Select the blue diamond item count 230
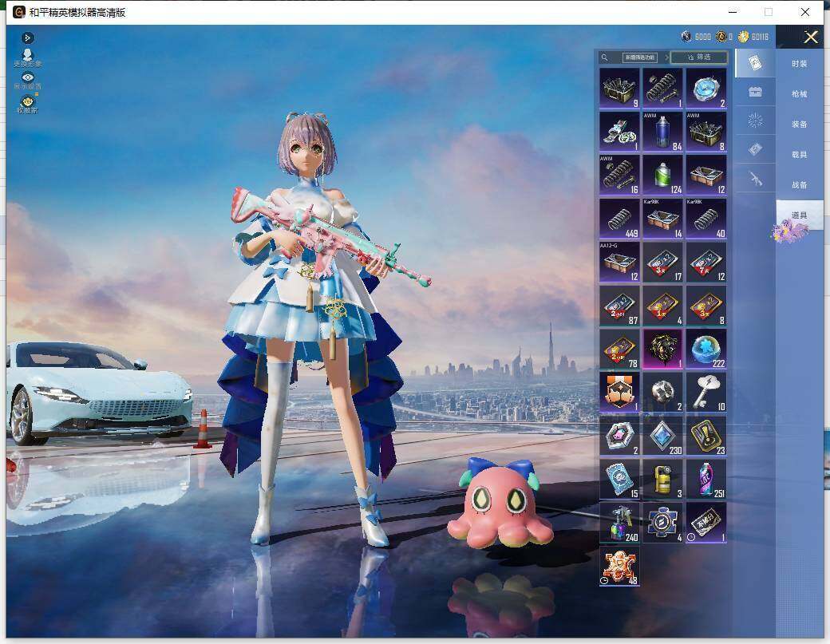This screenshot has height=644, width=830. click(662, 436)
